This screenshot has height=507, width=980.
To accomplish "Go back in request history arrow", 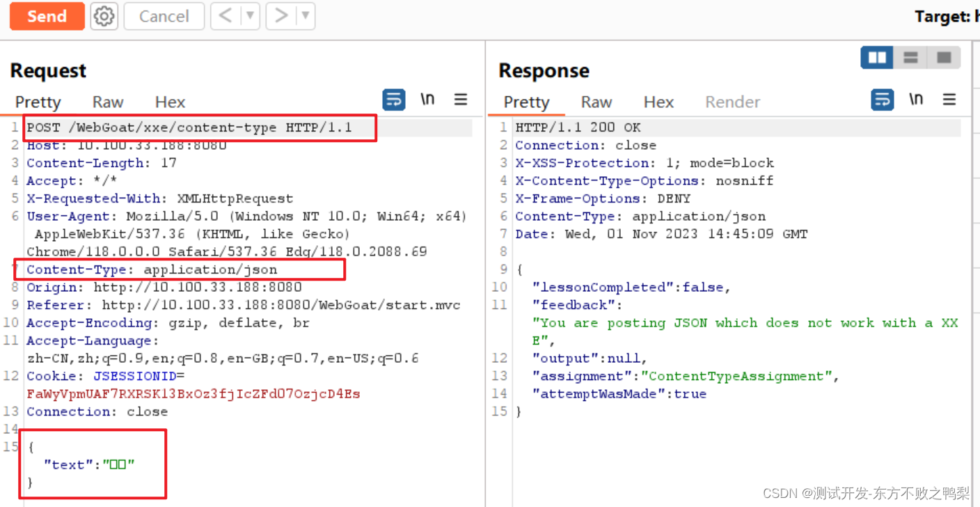I will 226,16.
